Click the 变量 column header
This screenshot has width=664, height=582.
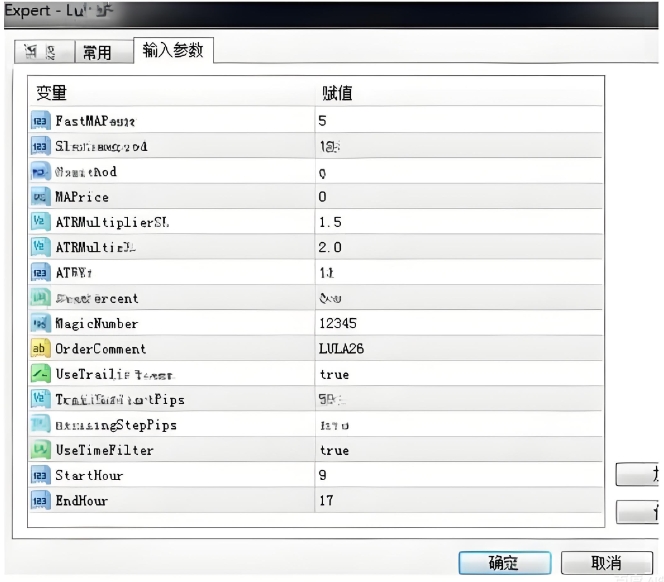(52, 93)
